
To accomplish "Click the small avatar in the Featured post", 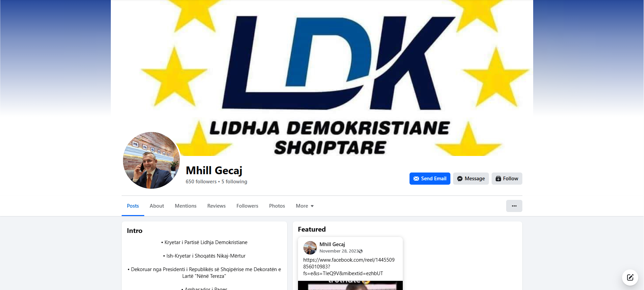I will 310,247.
